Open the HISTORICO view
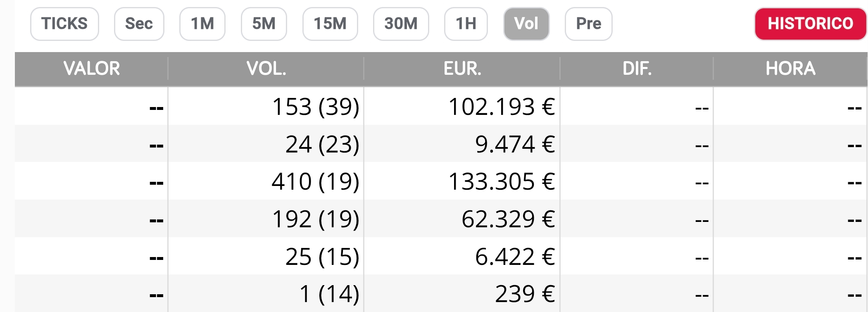Screen dimensions: 868x312 [810, 24]
